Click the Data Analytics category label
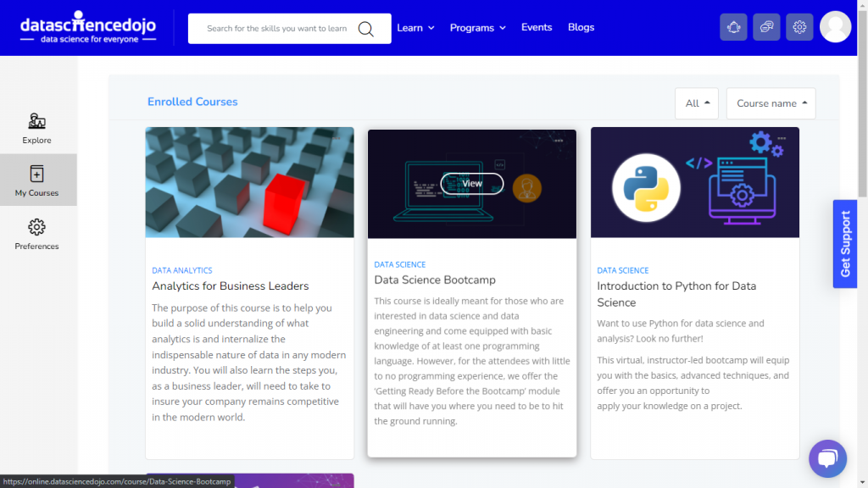The height and width of the screenshot is (488, 868). 182,270
